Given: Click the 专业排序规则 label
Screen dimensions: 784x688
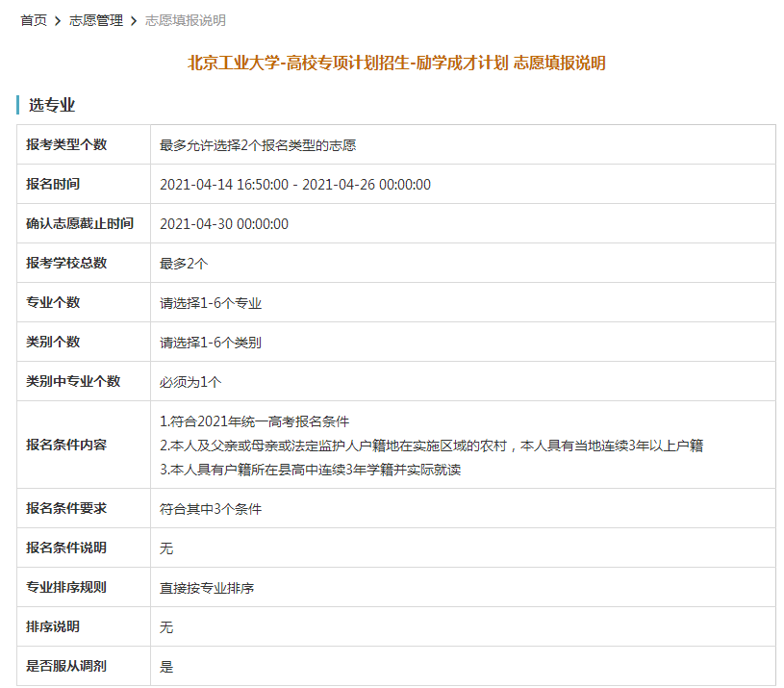Looking at the screenshot, I should click(66, 588).
